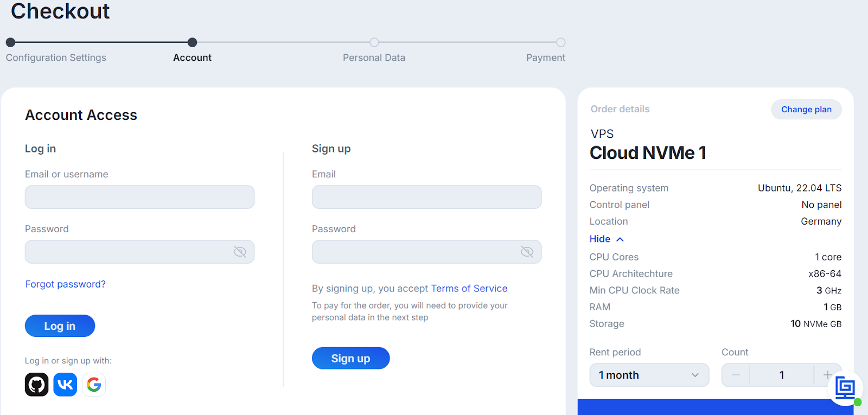
Task: Open the Terms of Service link
Action: [x=469, y=289]
